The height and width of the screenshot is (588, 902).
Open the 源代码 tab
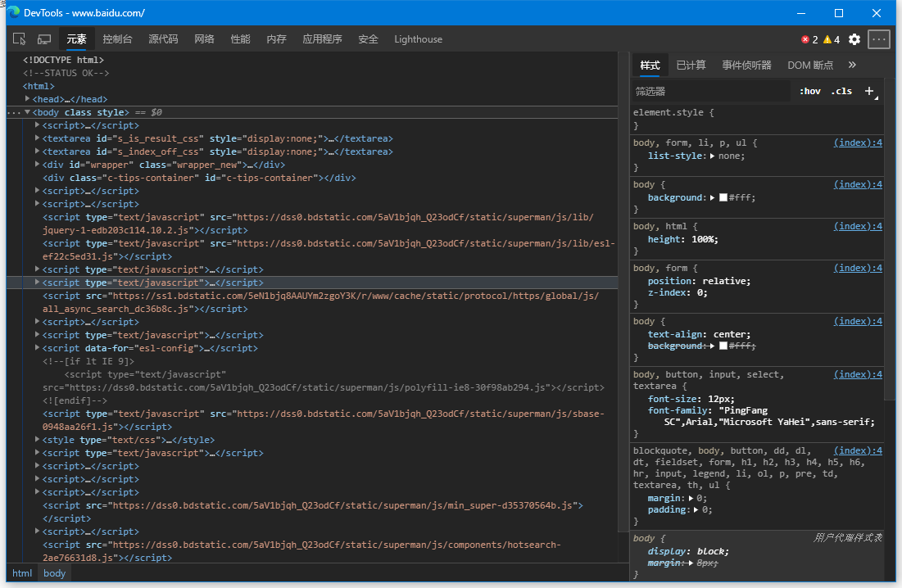pos(163,39)
